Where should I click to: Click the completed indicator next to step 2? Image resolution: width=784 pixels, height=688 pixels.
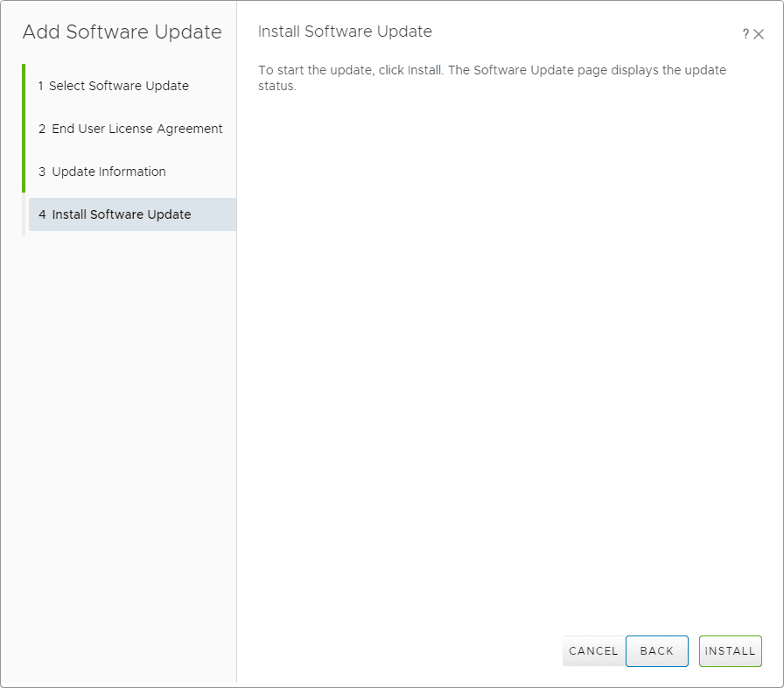[24, 129]
